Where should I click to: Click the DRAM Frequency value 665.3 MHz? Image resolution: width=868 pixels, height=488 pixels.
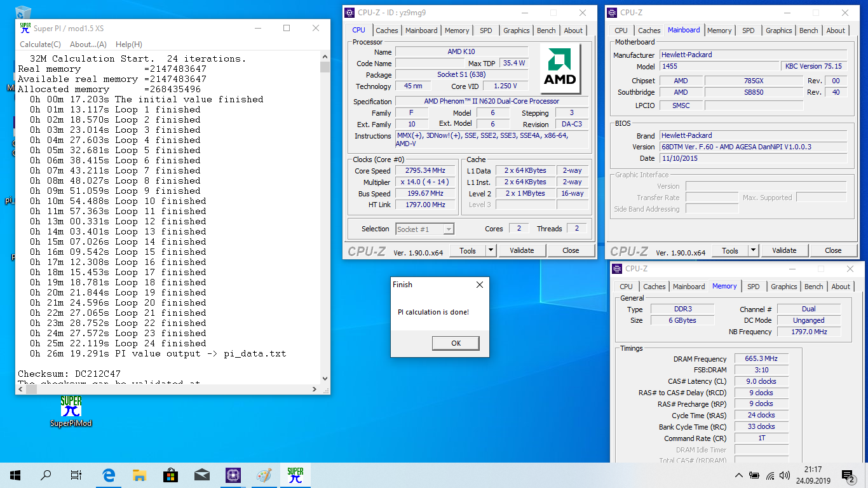pyautogui.click(x=761, y=358)
